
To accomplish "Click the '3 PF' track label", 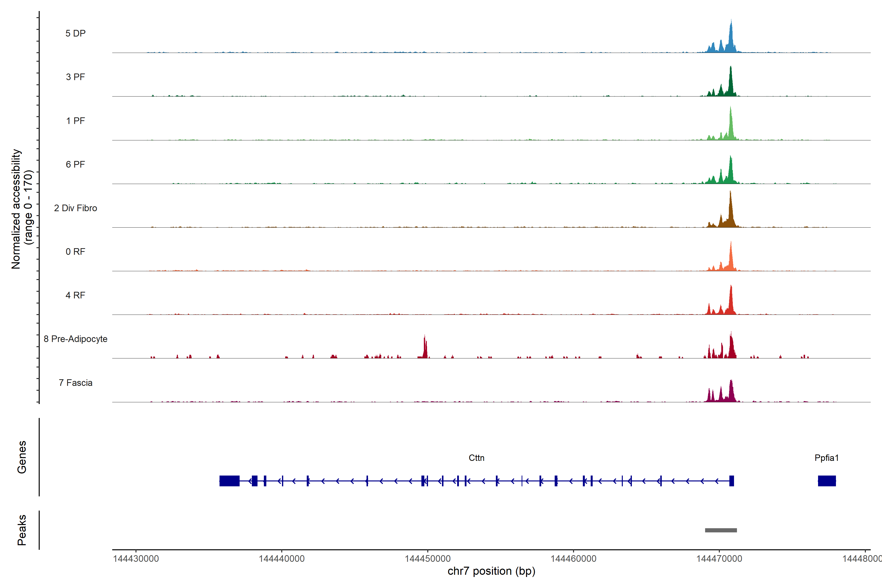I will coord(75,77).
